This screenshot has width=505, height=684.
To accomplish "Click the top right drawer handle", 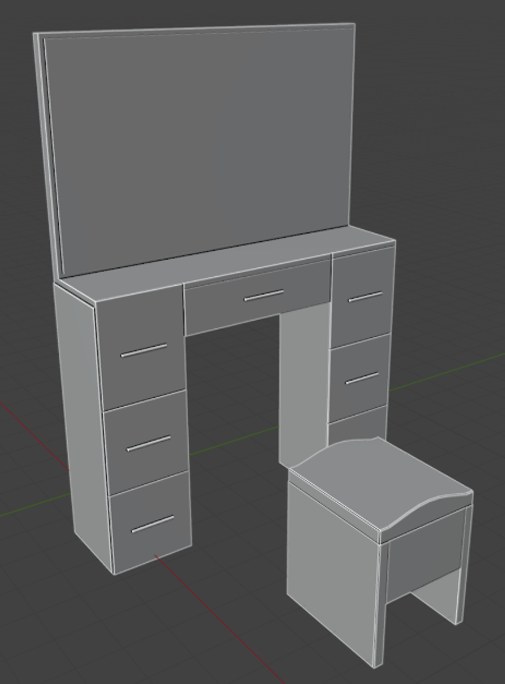I will coord(365,297).
